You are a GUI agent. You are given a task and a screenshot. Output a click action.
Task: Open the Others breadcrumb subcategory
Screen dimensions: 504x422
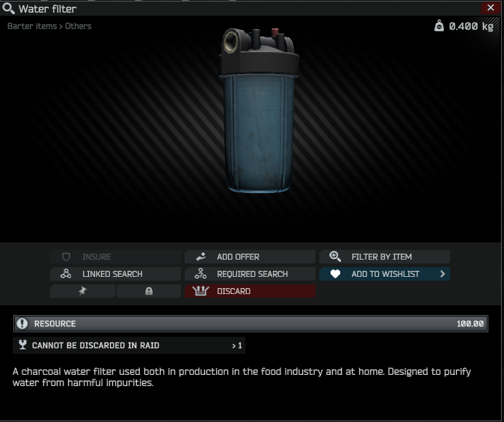[x=78, y=26]
